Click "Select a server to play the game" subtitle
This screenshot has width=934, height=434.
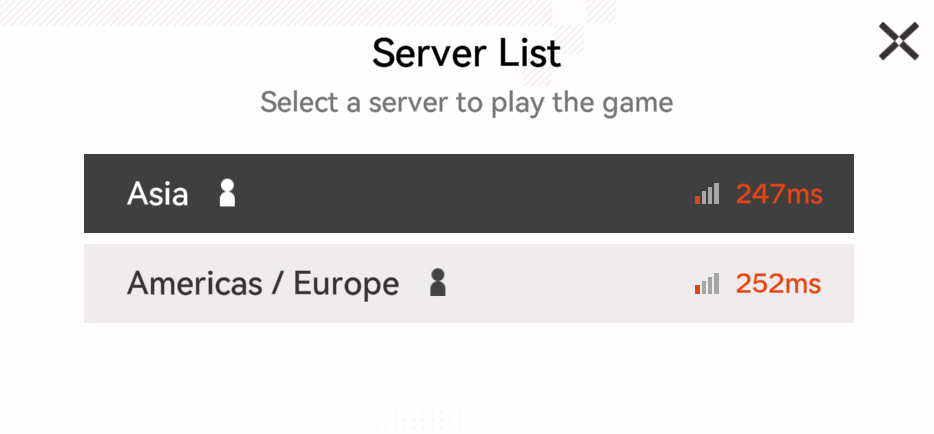pyautogui.click(x=467, y=102)
